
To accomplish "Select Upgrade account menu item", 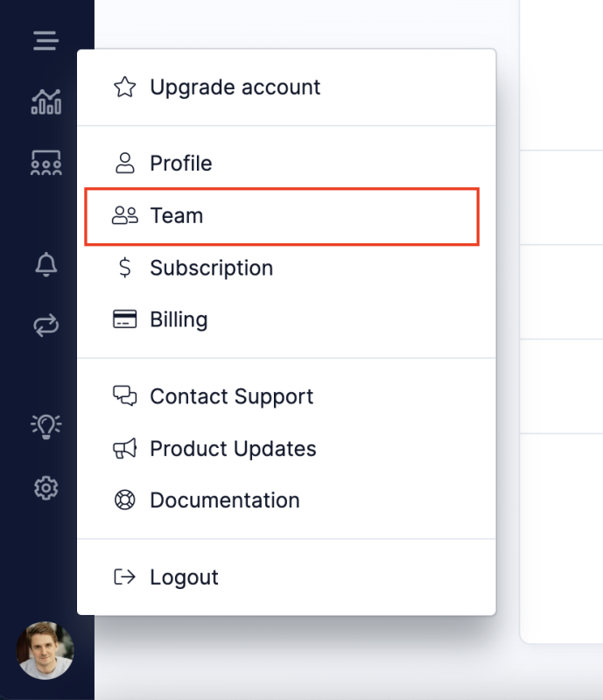I will tap(235, 87).
